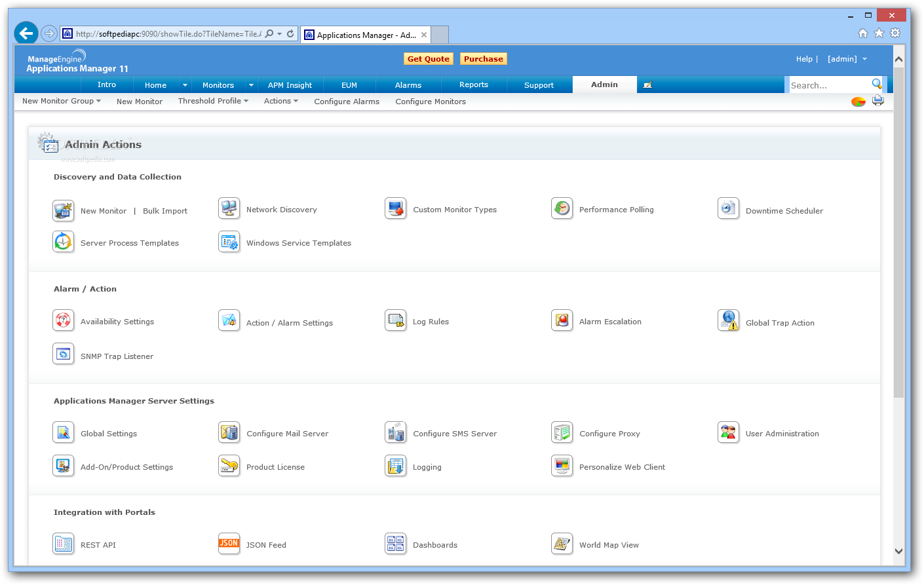Viewport: 924px width, 585px height.
Task: Open the Configure Mail Server icon
Action: (229, 433)
